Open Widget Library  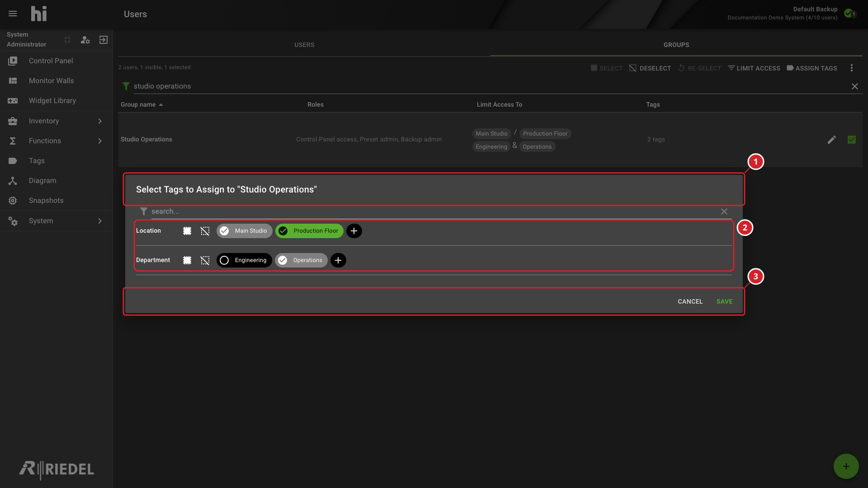click(x=56, y=101)
